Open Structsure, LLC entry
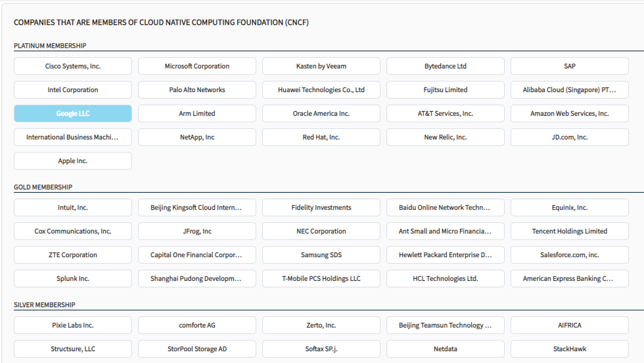644x363 pixels. (x=73, y=349)
